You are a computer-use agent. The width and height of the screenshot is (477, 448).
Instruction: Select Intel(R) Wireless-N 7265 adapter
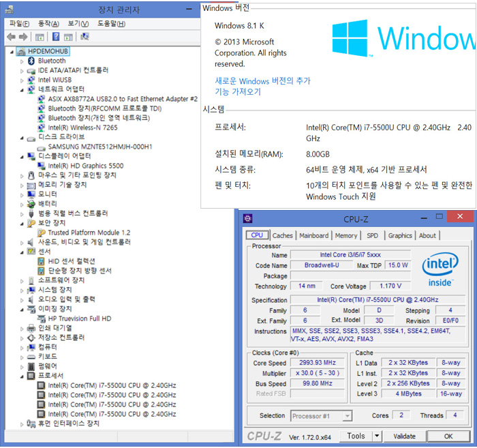pyautogui.click(x=82, y=128)
